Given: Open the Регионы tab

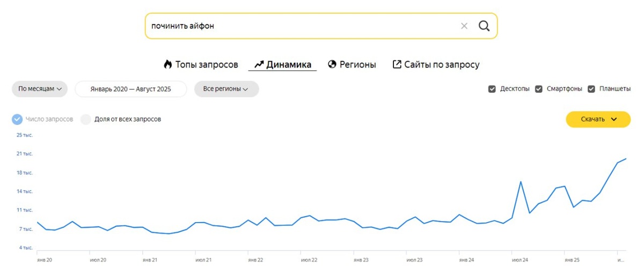Looking at the screenshot, I should (357, 64).
